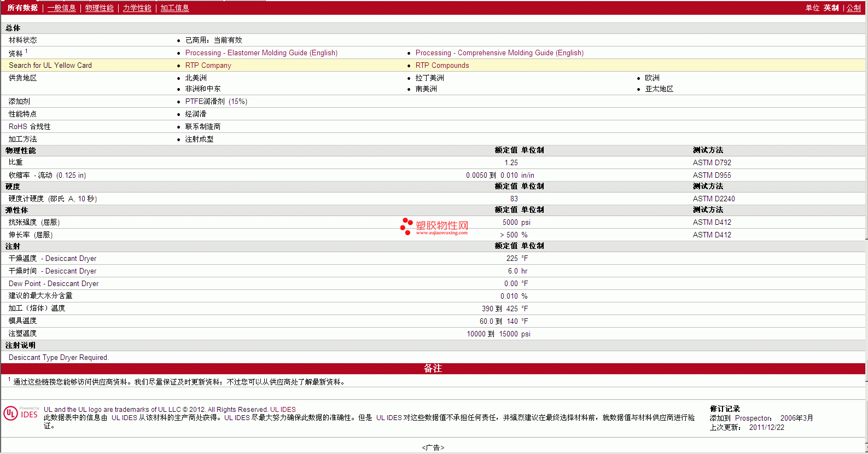
Task: Select 非洲和中东 in supply regions
Action: click(203, 89)
